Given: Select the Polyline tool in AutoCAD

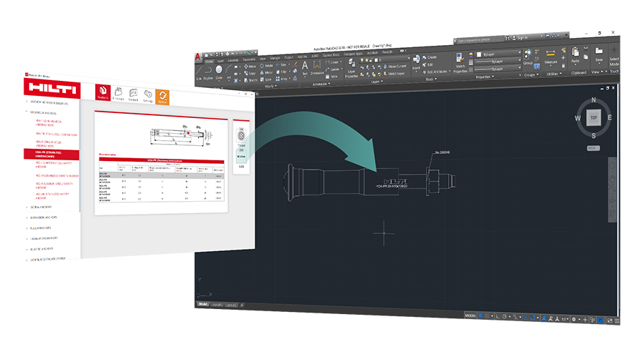Looking at the screenshot, I should tap(208, 72).
